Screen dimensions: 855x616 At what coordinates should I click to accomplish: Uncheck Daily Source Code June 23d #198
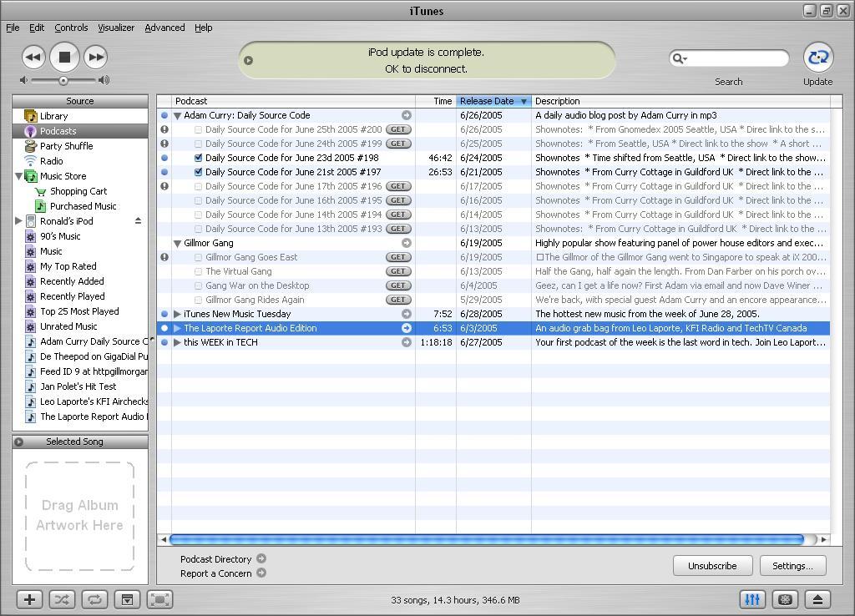pos(199,158)
